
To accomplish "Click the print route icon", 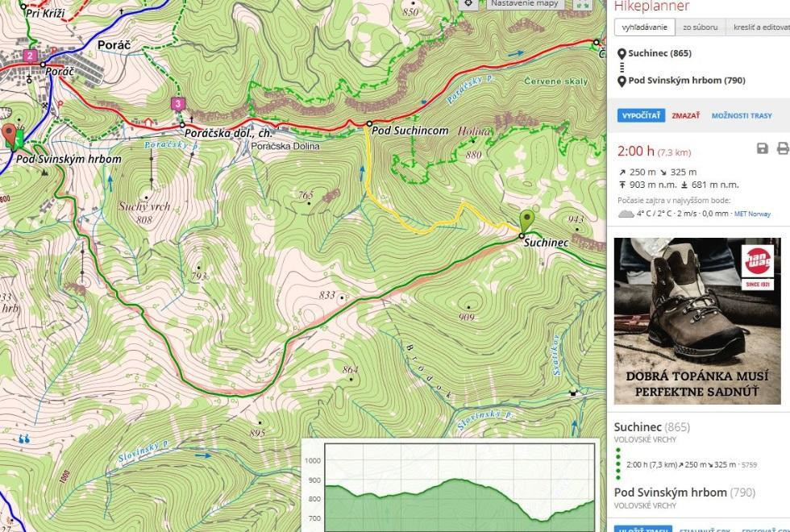I will point(782,148).
